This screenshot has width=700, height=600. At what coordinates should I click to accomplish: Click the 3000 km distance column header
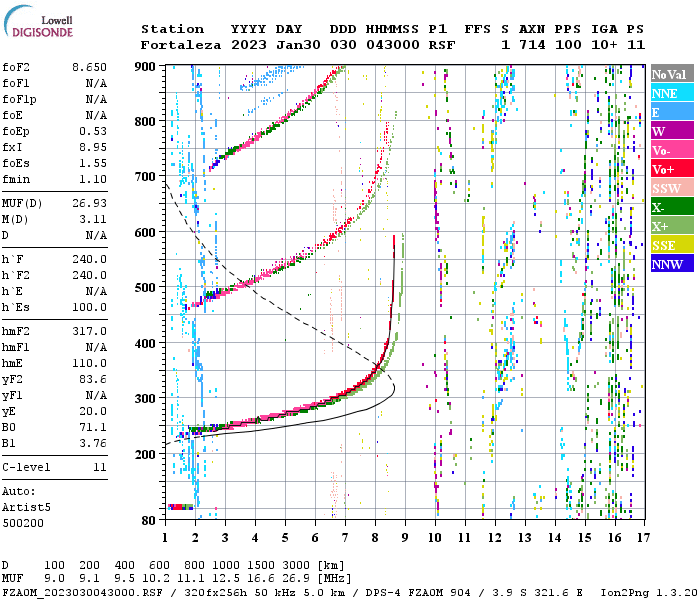click(x=296, y=565)
